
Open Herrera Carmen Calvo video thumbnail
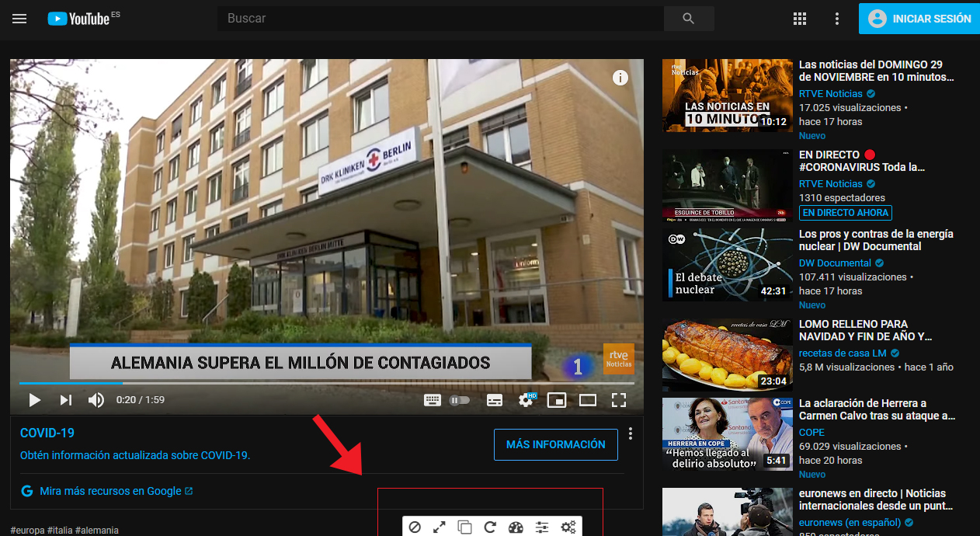click(x=728, y=434)
